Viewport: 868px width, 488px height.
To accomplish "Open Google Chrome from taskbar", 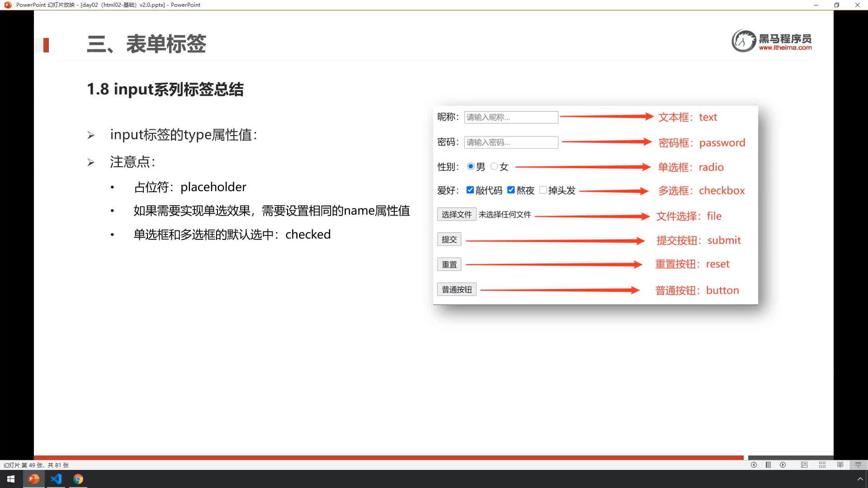I will [78, 479].
